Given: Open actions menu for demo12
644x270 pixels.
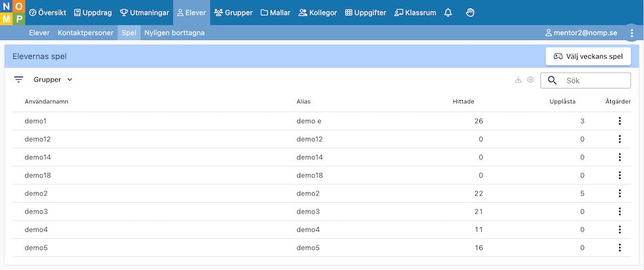Looking at the screenshot, I should pos(620,139).
